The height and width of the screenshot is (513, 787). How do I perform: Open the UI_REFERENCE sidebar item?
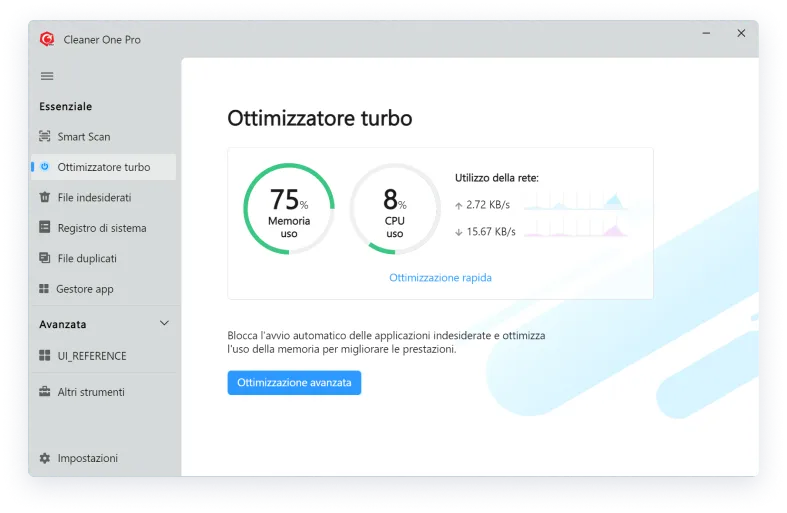(92, 356)
